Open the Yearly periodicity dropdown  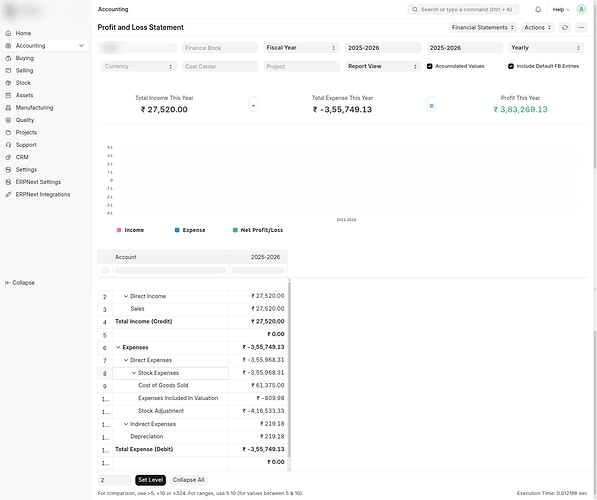[x=546, y=48]
